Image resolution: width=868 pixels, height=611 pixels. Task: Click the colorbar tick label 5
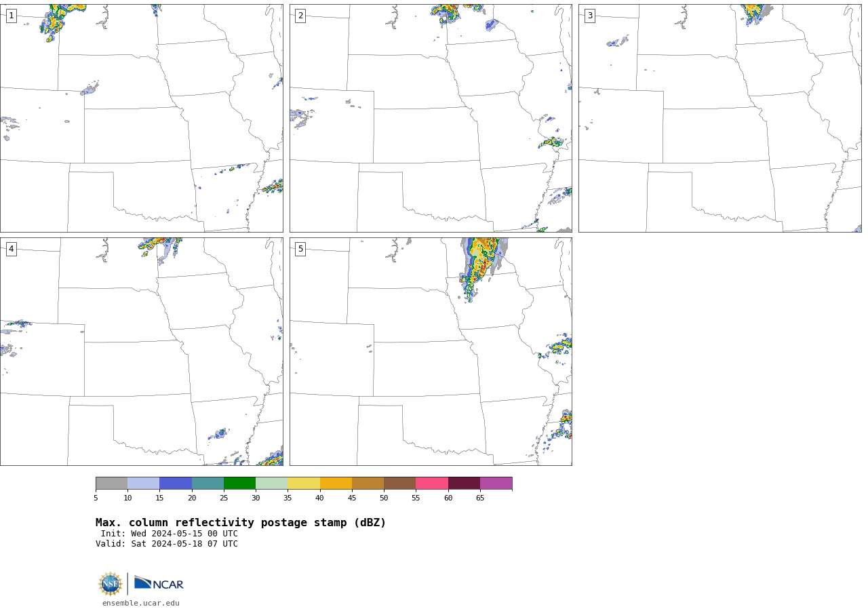point(96,498)
